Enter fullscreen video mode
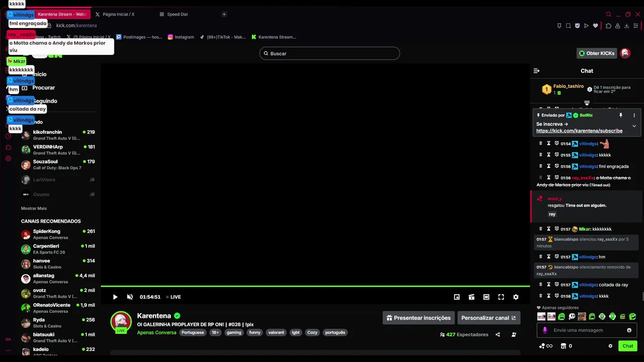The height and width of the screenshot is (362, 644). pyautogui.click(x=501, y=297)
